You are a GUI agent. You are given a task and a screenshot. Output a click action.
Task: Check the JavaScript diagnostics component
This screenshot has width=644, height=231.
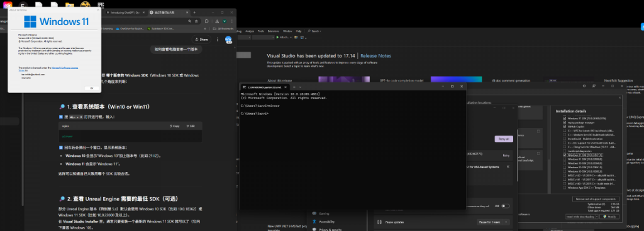coord(564,151)
